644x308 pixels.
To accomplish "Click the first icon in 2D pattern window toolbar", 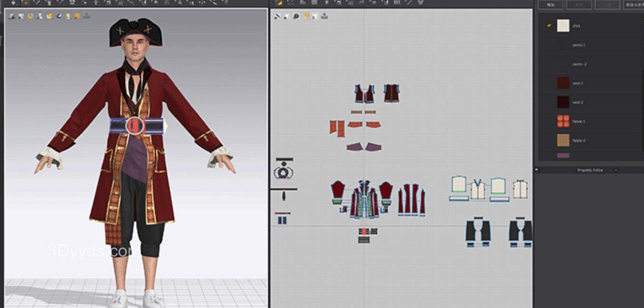I will point(278,16).
